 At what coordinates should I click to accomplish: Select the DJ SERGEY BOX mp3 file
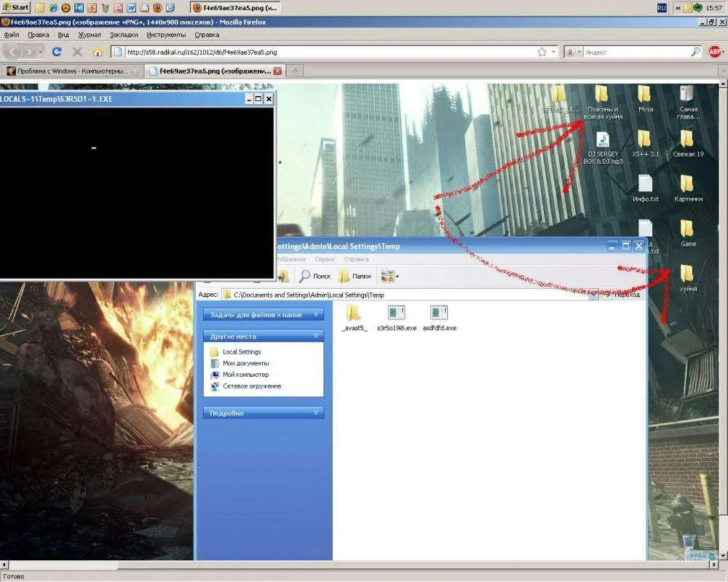coord(603,148)
